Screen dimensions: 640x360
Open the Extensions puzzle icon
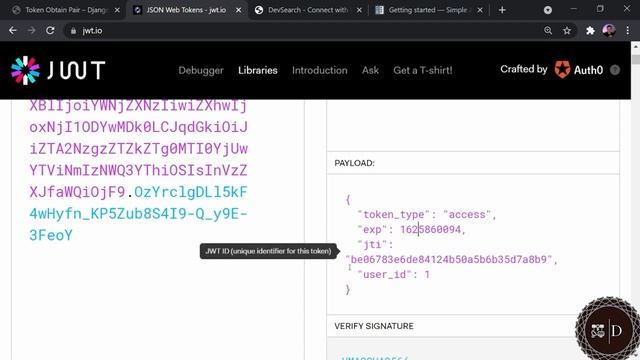[x=590, y=31]
